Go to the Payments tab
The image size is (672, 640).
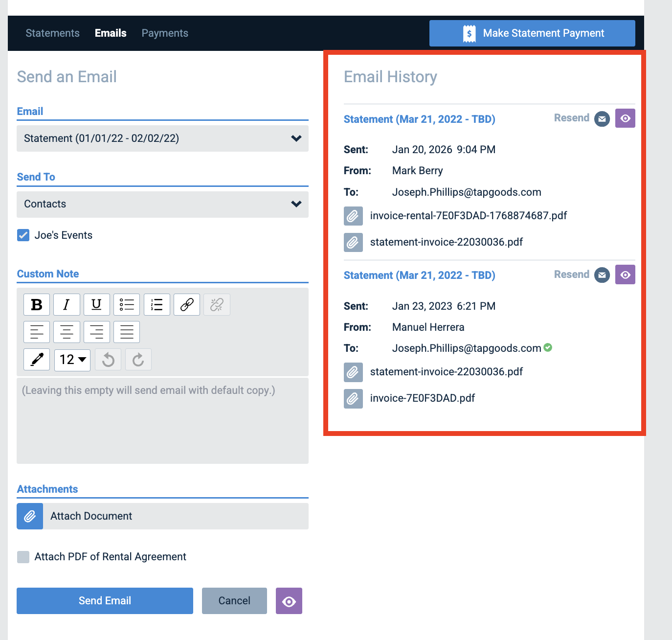point(165,33)
